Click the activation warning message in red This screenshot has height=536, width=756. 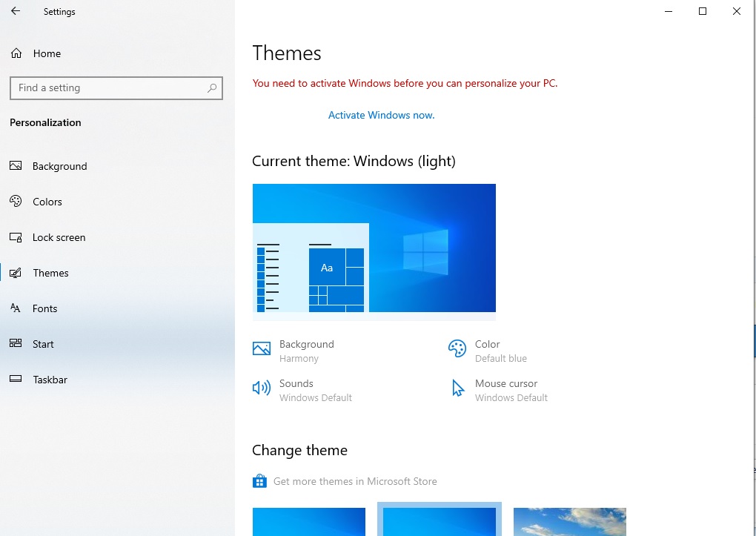405,84
